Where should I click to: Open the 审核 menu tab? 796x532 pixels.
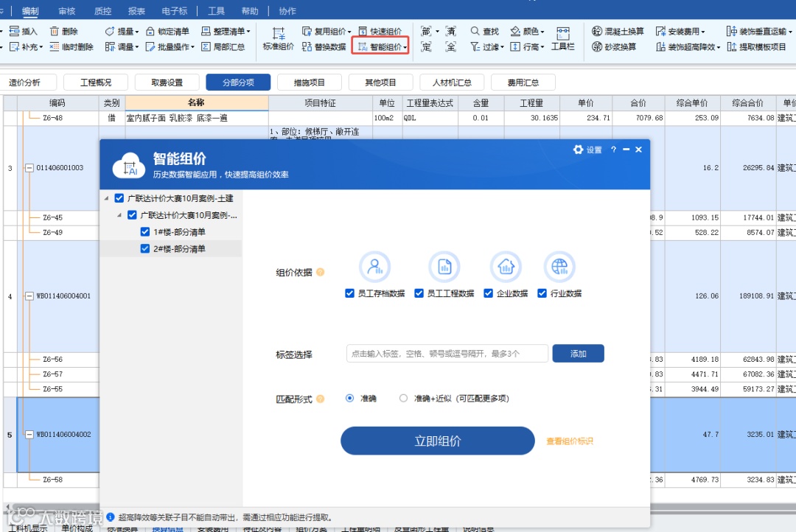[x=66, y=10]
